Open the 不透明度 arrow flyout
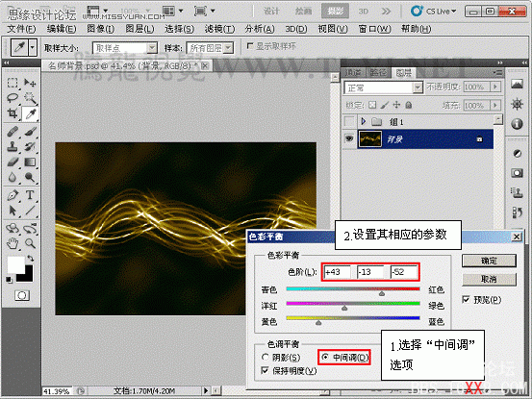The width and height of the screenshot is (532, 399). coord(495,87)
